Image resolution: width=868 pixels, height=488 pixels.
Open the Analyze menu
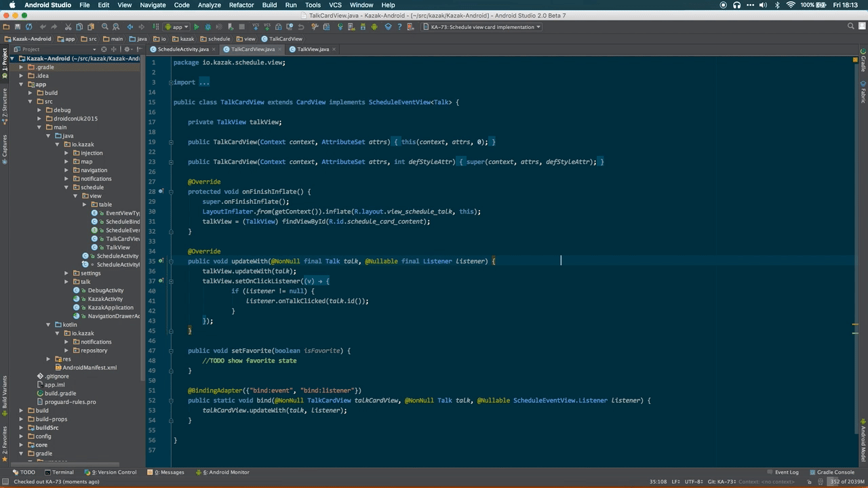(x=209, y=5)
